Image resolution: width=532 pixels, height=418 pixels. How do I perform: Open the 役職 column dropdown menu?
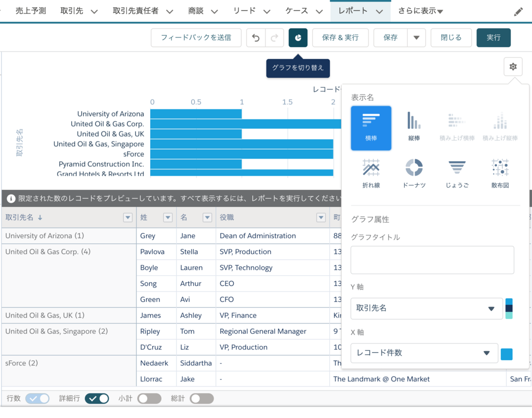tap(321, 218)
